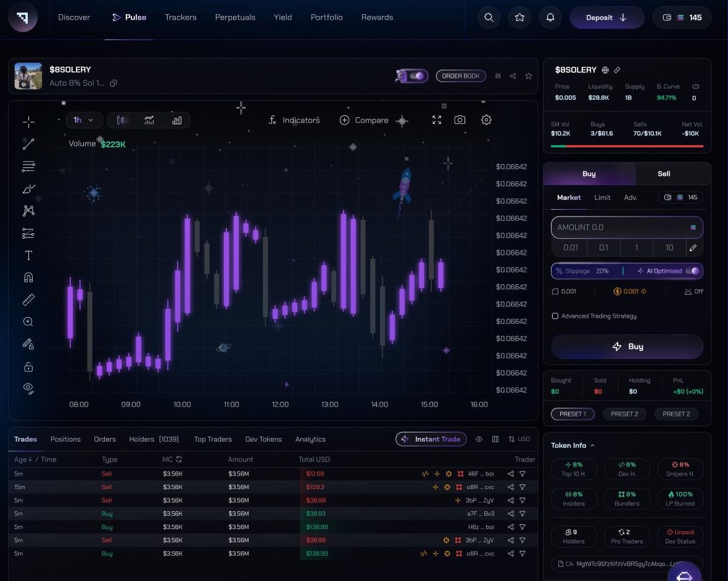Disable the AI Optimised slippage toggle
The image size is (728, 581).
tap(693, 271)
